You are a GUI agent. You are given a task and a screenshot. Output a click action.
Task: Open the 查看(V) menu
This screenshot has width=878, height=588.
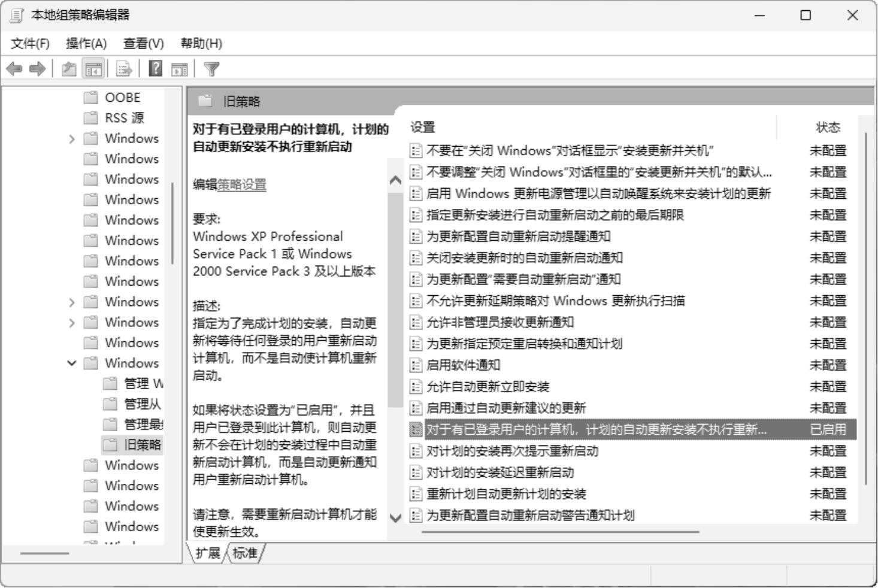click(x=143, y=43)
